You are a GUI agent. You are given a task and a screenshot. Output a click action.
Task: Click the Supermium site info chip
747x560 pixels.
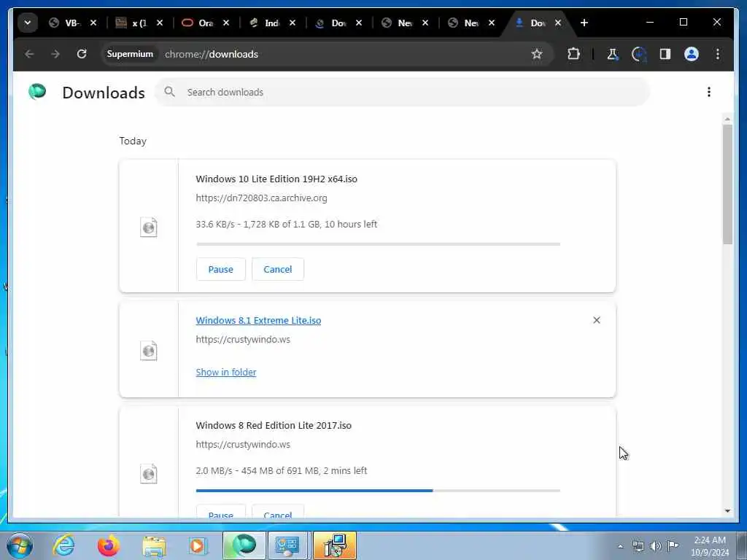click(x=130, y=54)
